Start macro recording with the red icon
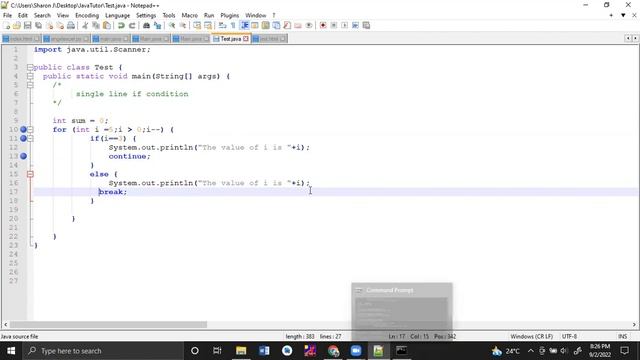This screenshot has height=360, width=640. [x=323, y=25]
